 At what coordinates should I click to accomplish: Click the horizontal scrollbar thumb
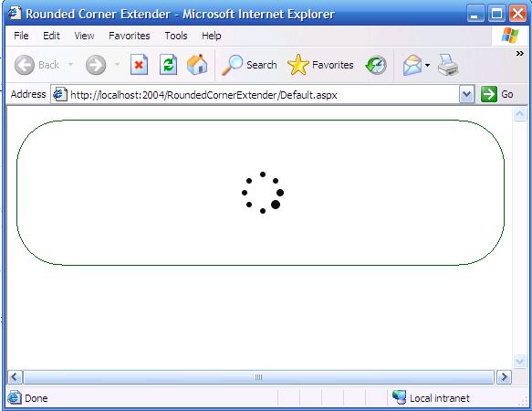pos(258,377)
